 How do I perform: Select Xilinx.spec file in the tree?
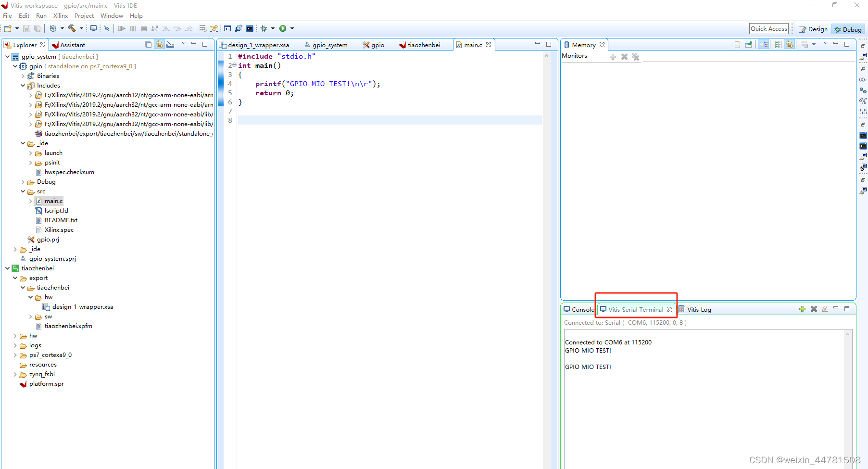point(59,229)
